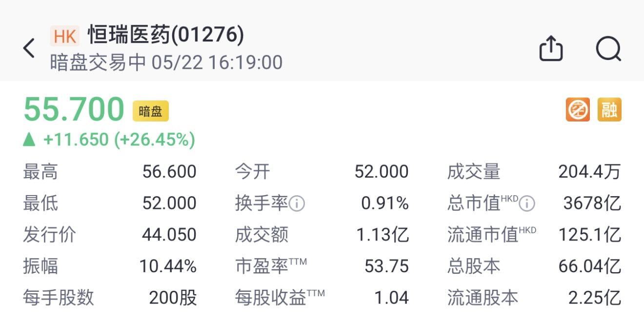This screenshot has height=322, width=644.
Task: Tap the green up-triangle change indicator
Action: pos(30,140)
